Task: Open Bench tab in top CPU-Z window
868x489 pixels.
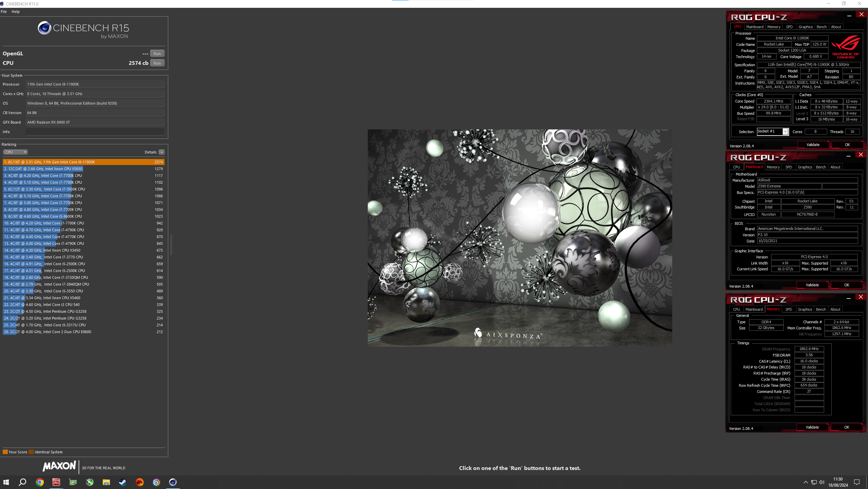Action: coord(821,27)
